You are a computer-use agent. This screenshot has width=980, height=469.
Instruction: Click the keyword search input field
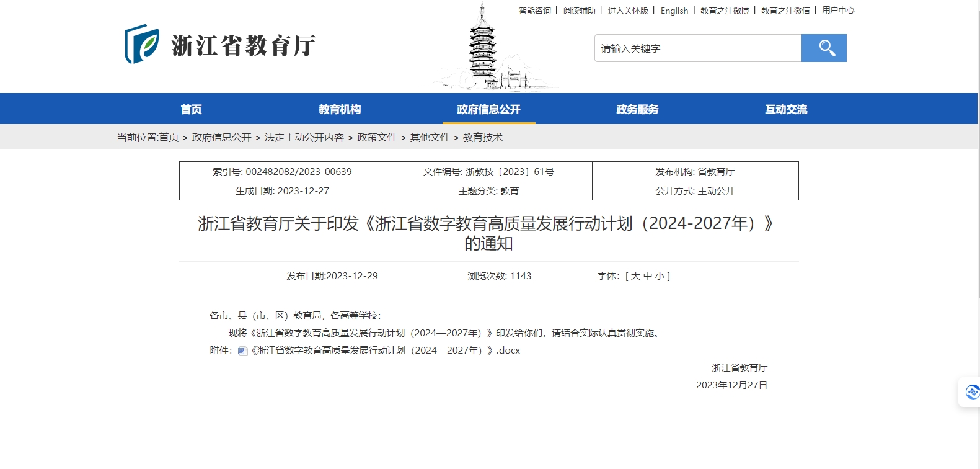[x=697, y=48]
